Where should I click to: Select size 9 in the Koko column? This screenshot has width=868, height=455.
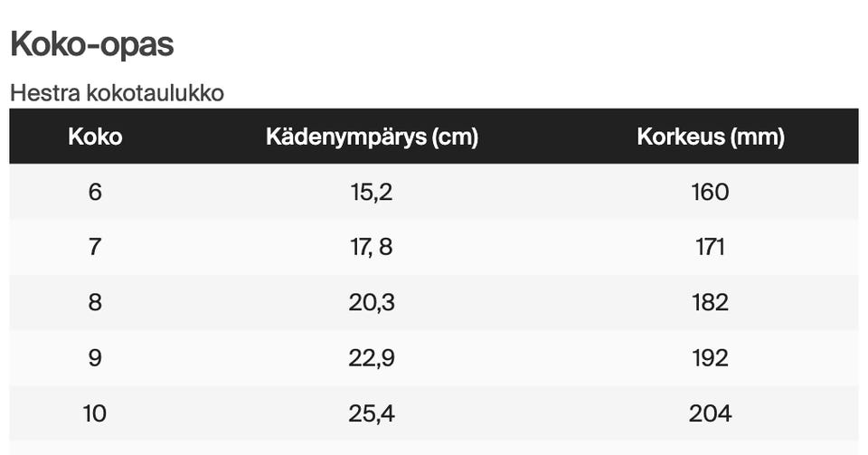[x=95, y=358]
